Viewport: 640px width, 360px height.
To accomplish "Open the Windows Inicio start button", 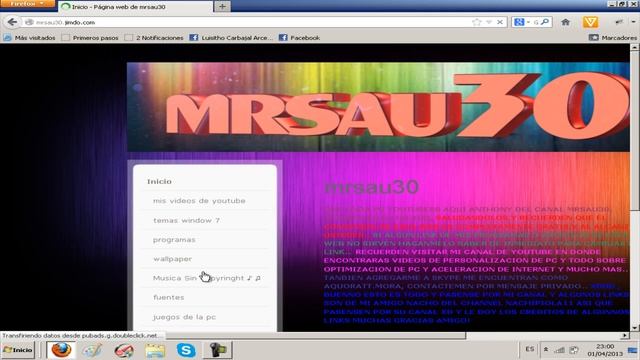I will click(18, 350).
